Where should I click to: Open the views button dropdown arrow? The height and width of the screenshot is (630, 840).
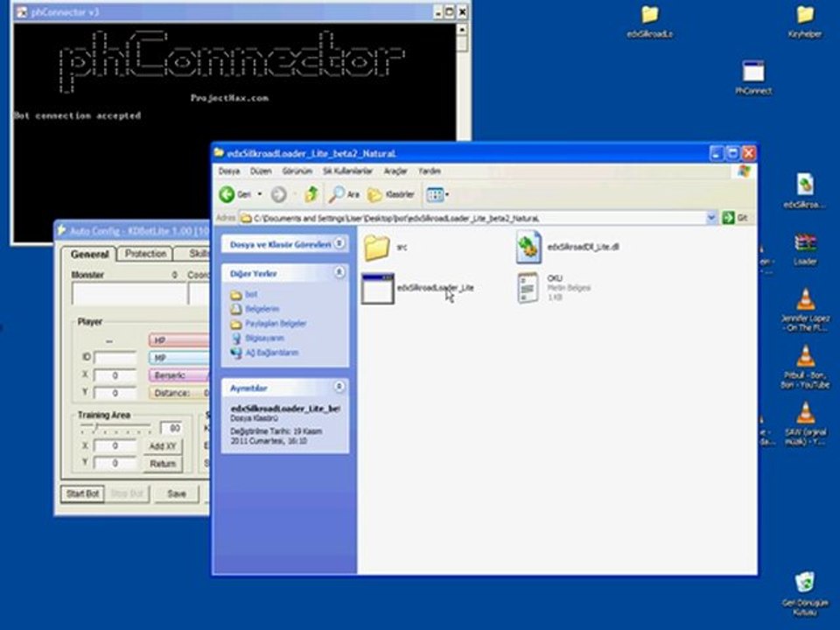tap(447, 194)
